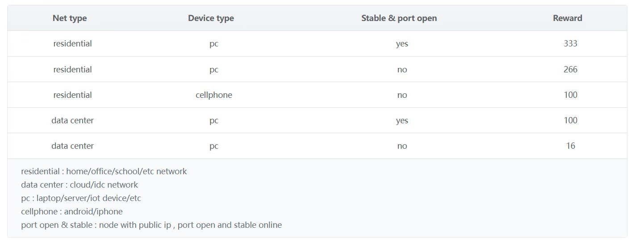Click the Device type column header
Screen dimensions: 644x243
(x=211, y=18)
